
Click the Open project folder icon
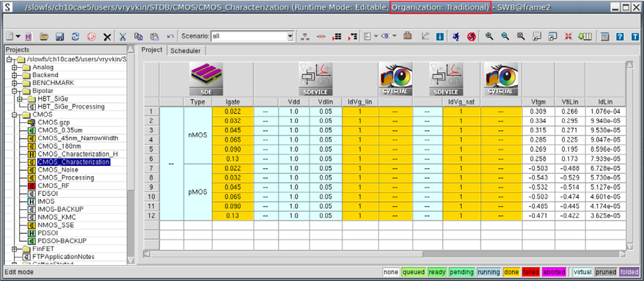[44, 36]
